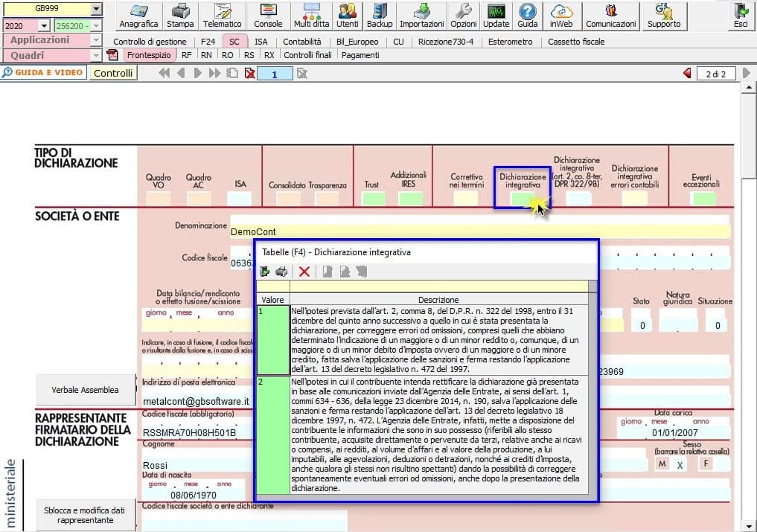Click the red X in Tabelle popup toolbar
757x532 pixels.
click(x=304, y=272)
